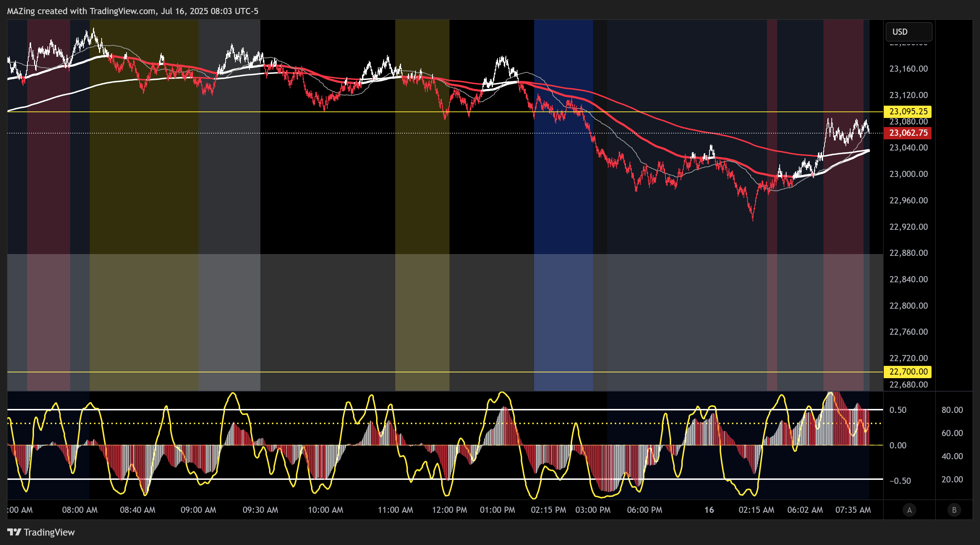Click the TradingView wordmark text
This screenshot has width=980, height=545.
coord(49,532)
